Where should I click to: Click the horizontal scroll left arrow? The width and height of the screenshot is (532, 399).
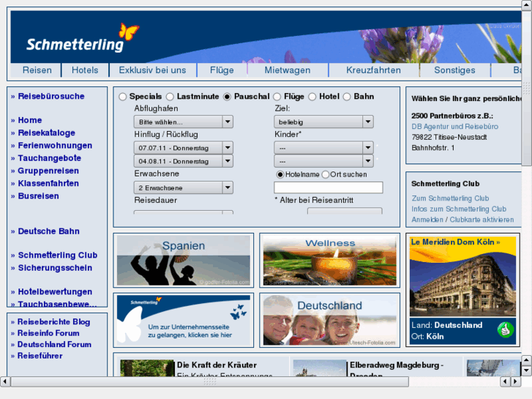tap(5, 381)
